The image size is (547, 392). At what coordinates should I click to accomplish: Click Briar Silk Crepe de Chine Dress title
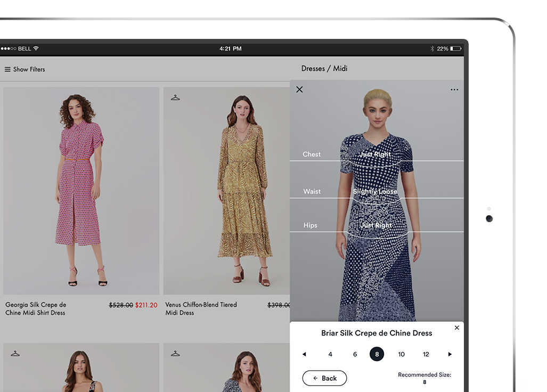(x=377, y=333)
